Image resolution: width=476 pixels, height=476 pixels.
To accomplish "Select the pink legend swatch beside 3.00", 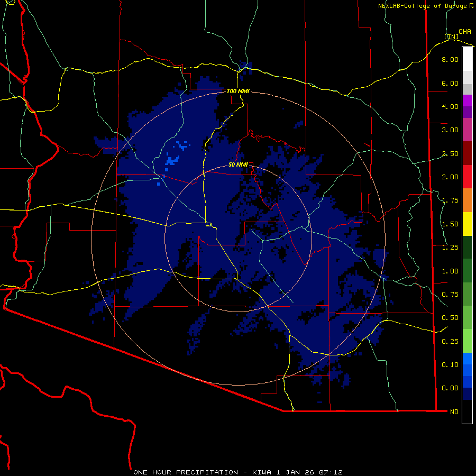I will [x=467, y=130].
